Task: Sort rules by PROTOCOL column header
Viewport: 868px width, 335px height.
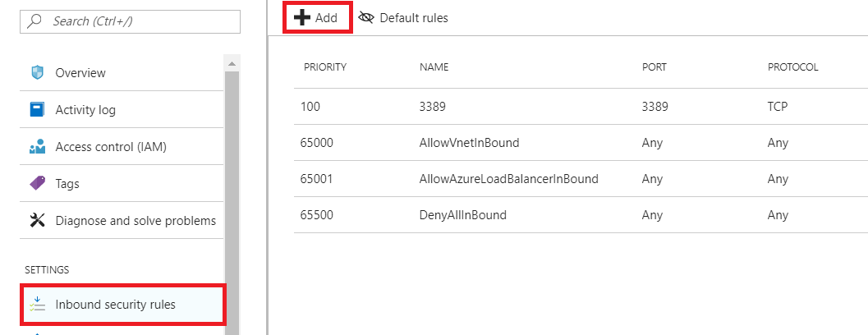Action: coord(792,67)
